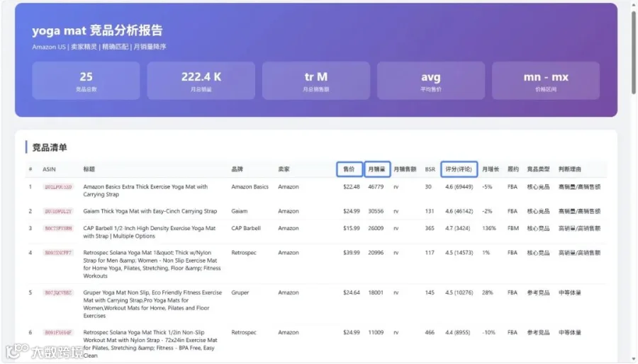Click the 售价 column header

click(x=349, y=169)
